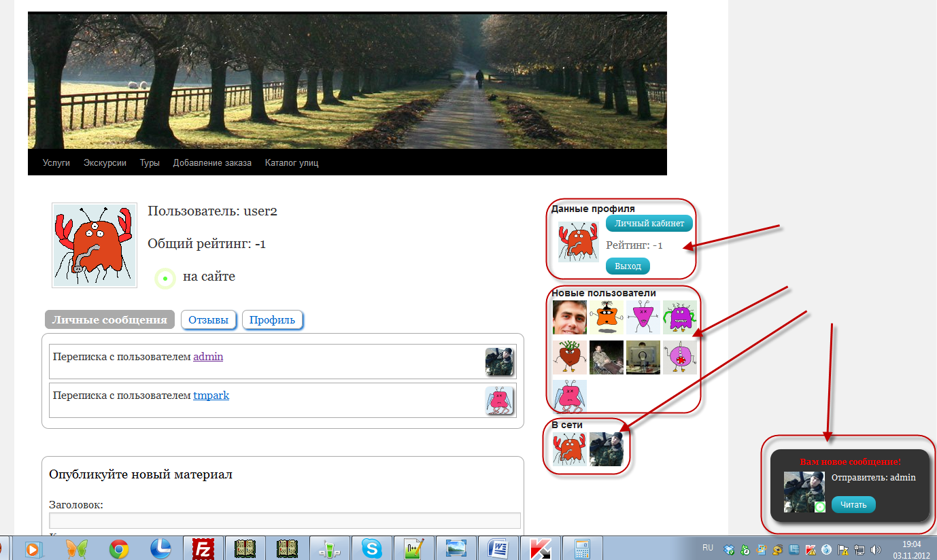Open Notepad++ from the taskbar
This screenshot has width=937, height=560.
414,548
